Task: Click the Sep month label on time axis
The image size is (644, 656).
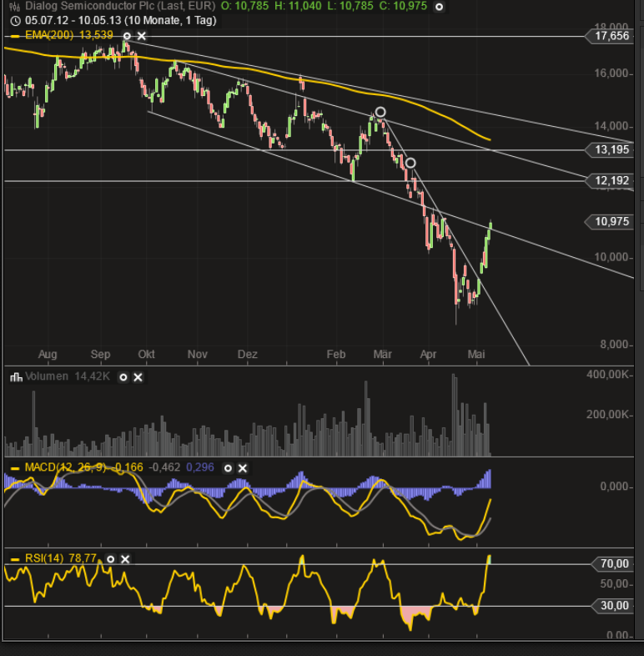Action: click(x=101, y=355)
